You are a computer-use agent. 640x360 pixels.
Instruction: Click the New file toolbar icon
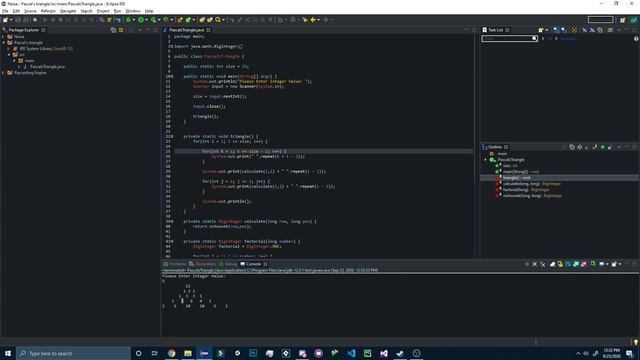[x=6, y=20]
